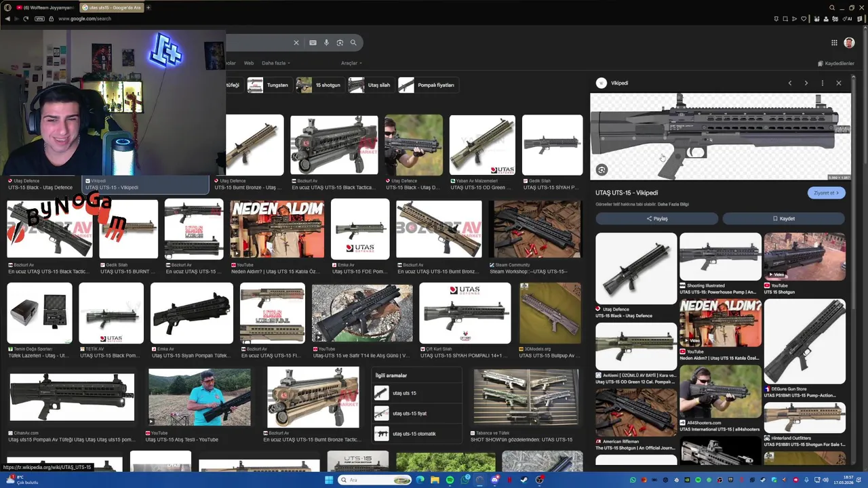This screenshot has width=868, height=488.
Task: Open the Google account avatar menu
Action: [849, 43]
